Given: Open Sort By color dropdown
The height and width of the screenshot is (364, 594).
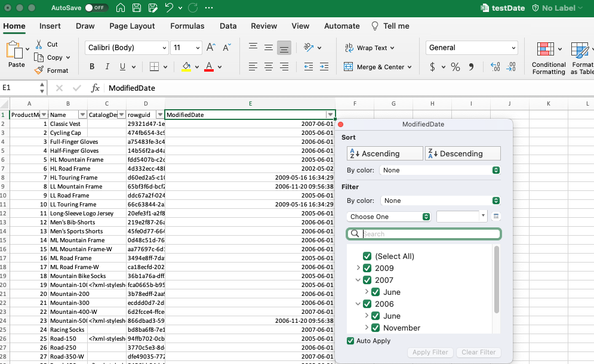Looking at the screenshot, I should (x=440, y=170).
